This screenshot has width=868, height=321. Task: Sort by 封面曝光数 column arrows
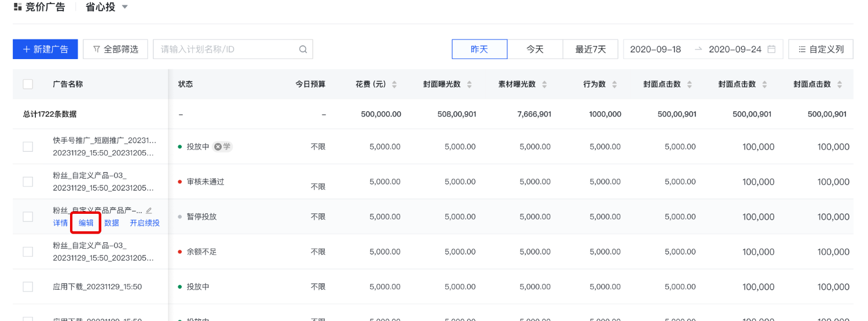point(469,85)
